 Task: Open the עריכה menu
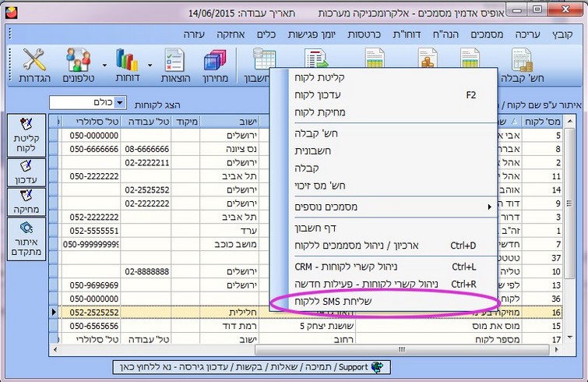pos(527,34)
